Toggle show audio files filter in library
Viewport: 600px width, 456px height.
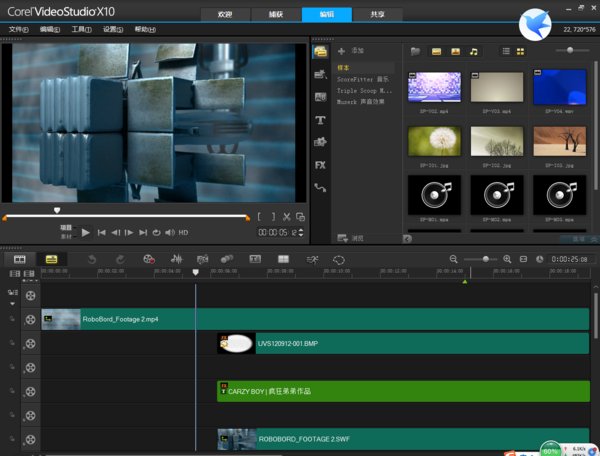(x=474, y=51)
